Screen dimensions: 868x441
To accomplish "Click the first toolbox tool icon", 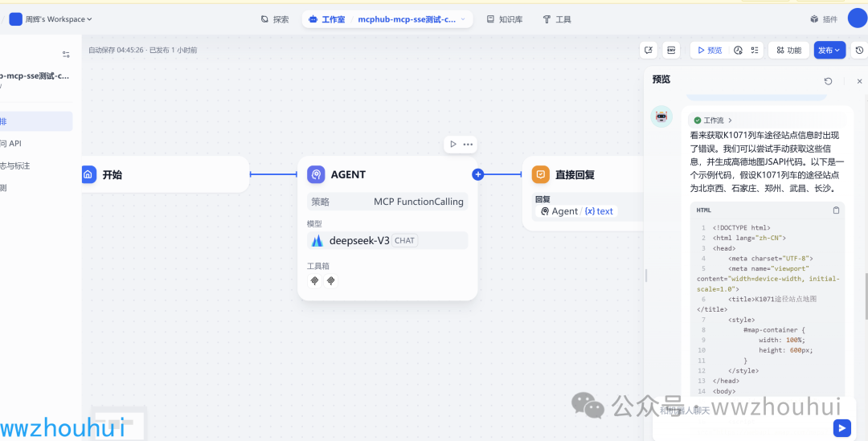I will click(314, 281).
